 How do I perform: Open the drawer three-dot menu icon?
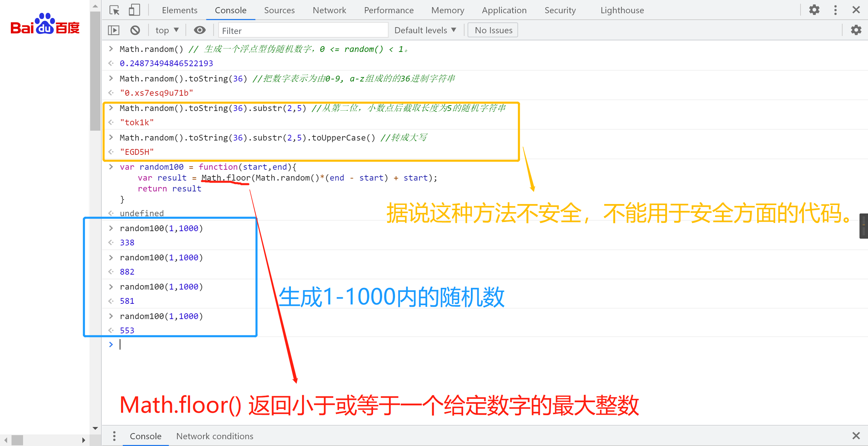tap(114, 436)
